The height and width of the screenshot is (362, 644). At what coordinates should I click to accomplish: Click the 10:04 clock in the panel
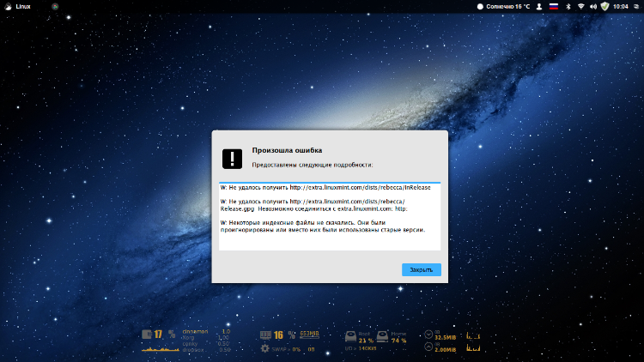point(620,6)
